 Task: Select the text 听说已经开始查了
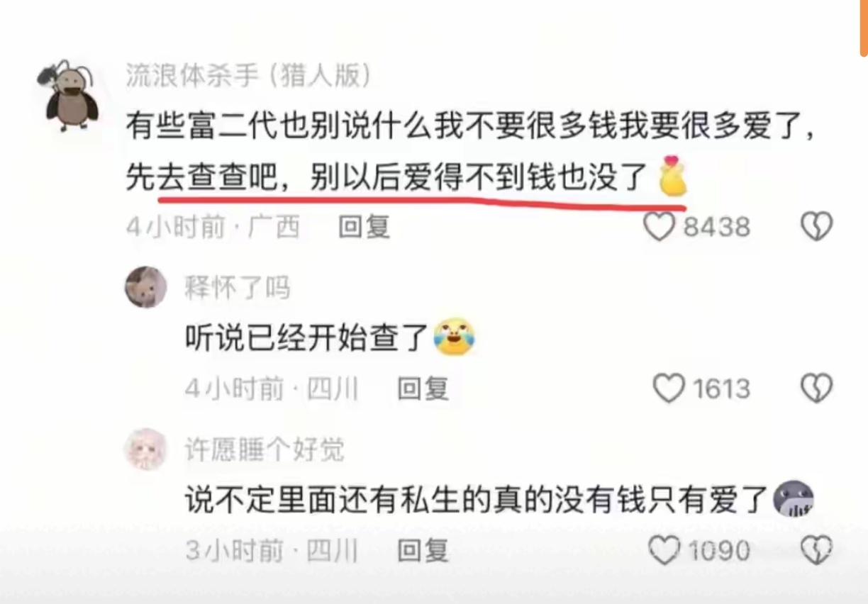(306, 339)
